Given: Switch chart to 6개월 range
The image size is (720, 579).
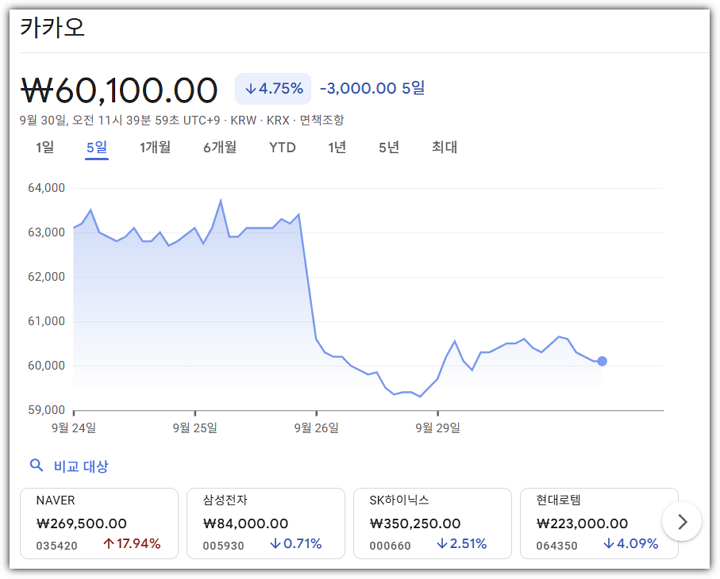Looking at the screenshot, I should coord(220,147).
